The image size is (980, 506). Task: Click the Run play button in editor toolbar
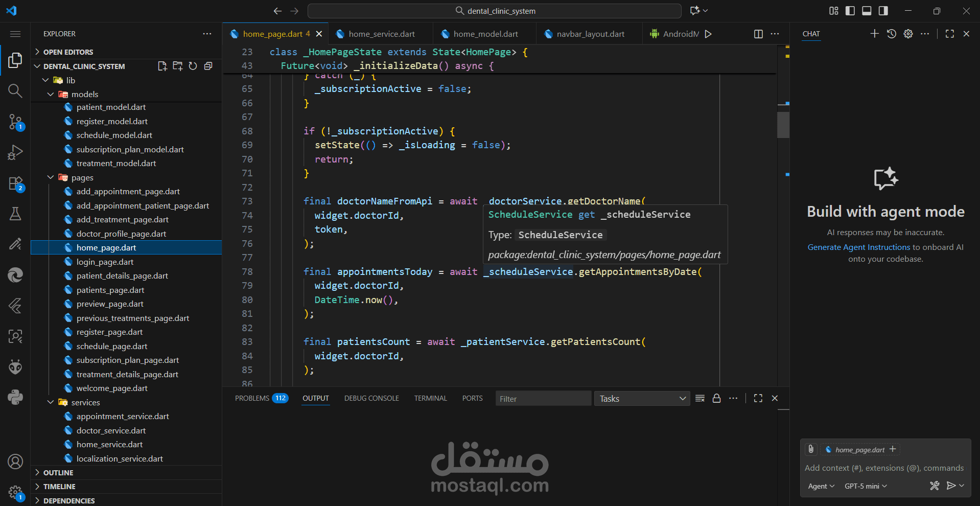(x=708, y=34)
